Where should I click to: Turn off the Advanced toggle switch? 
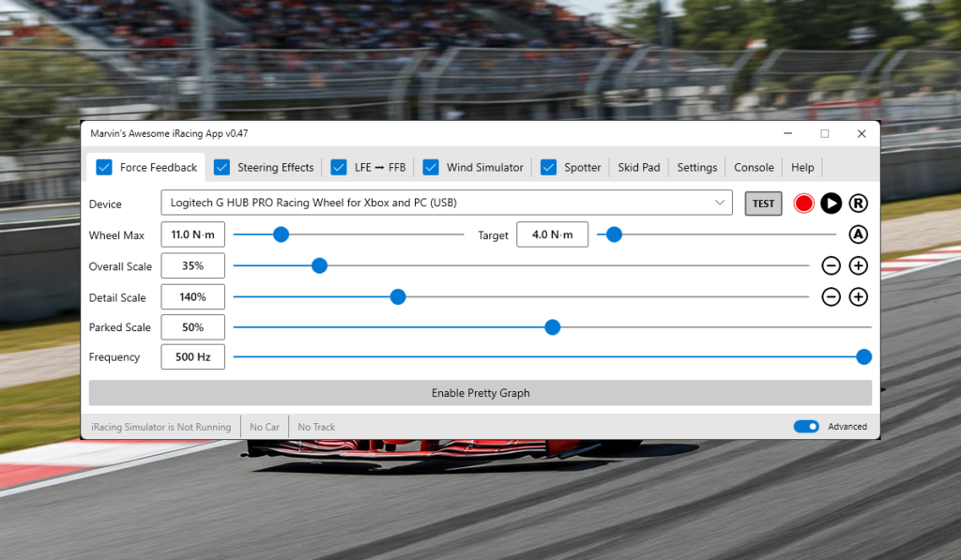point(806,427)
